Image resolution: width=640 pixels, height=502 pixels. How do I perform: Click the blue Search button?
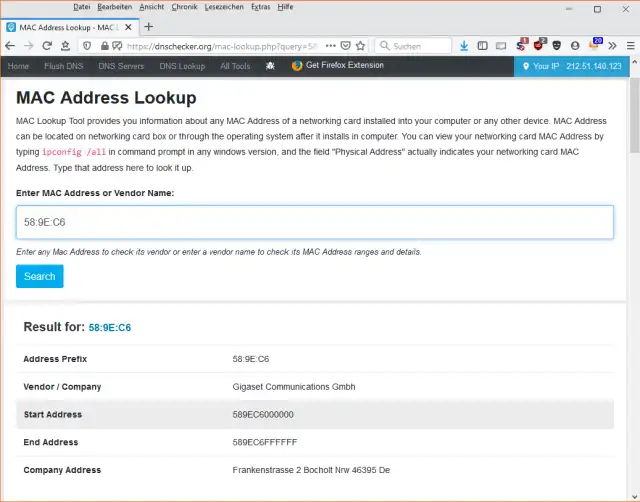click(x=40, y=276)
